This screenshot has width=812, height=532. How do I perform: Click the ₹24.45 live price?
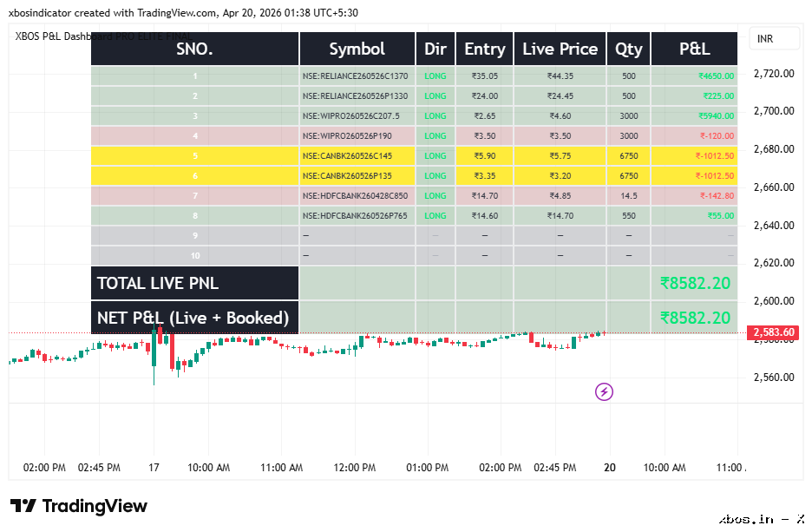(x=560, y=95)
